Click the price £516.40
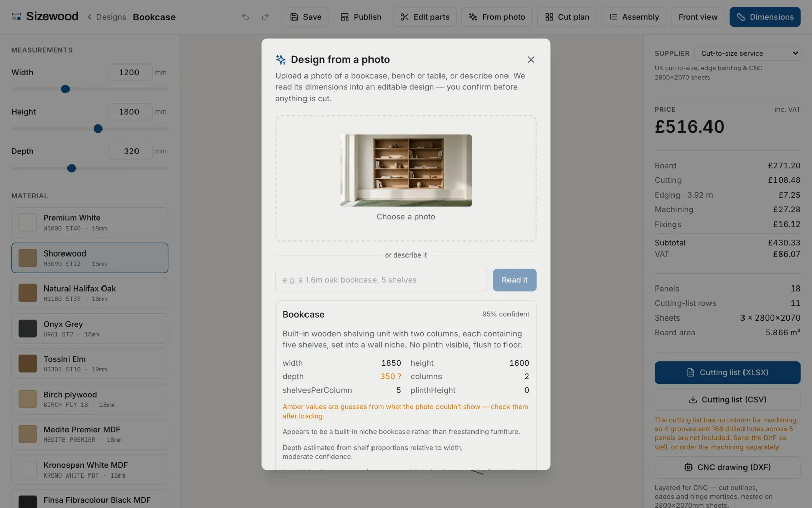The width and height of the screenshot is (812, 508). click(689, 126)
